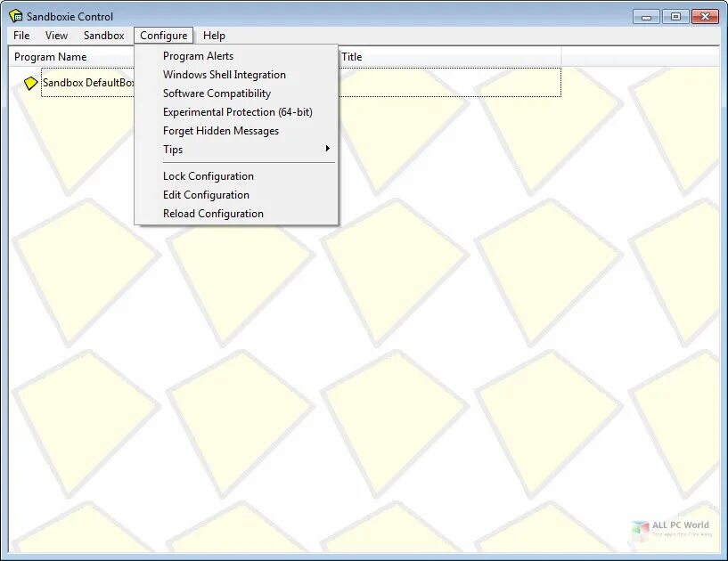This screenshot has height=561, width=728.
Task: Choose Windows Shell Integration
Action: pos(236,75)
